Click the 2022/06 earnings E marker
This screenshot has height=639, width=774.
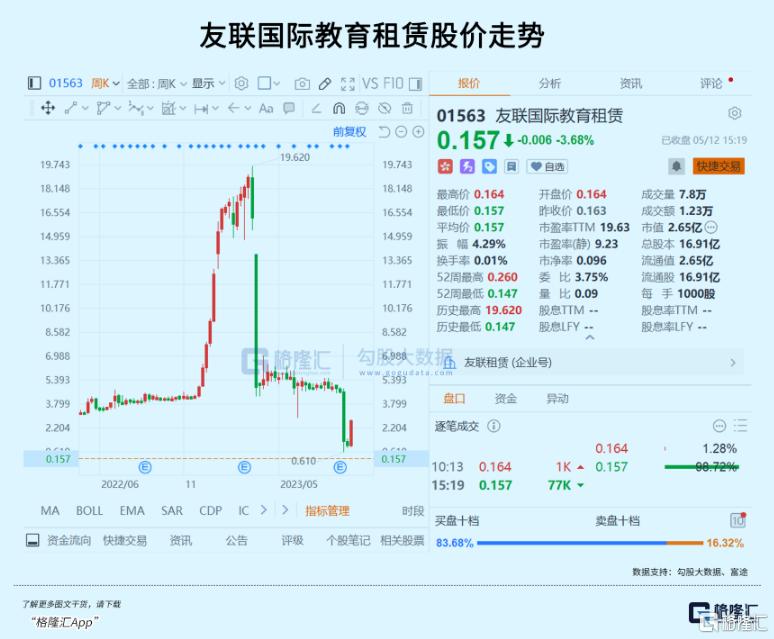(145, 467)
